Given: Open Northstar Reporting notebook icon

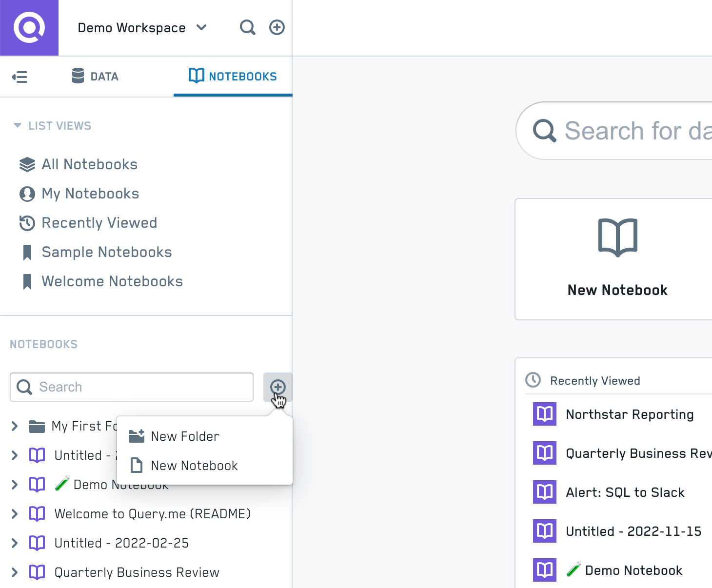Looking at the screenshot, I should coord(544,414).
